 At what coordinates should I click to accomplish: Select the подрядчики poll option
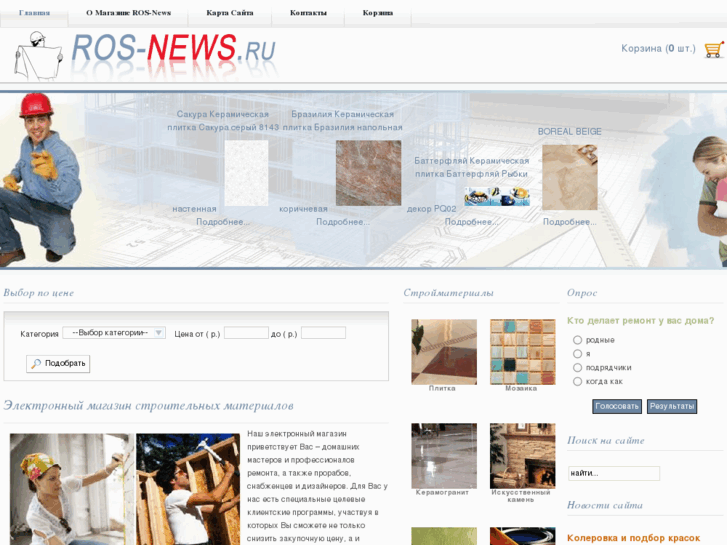577,368
